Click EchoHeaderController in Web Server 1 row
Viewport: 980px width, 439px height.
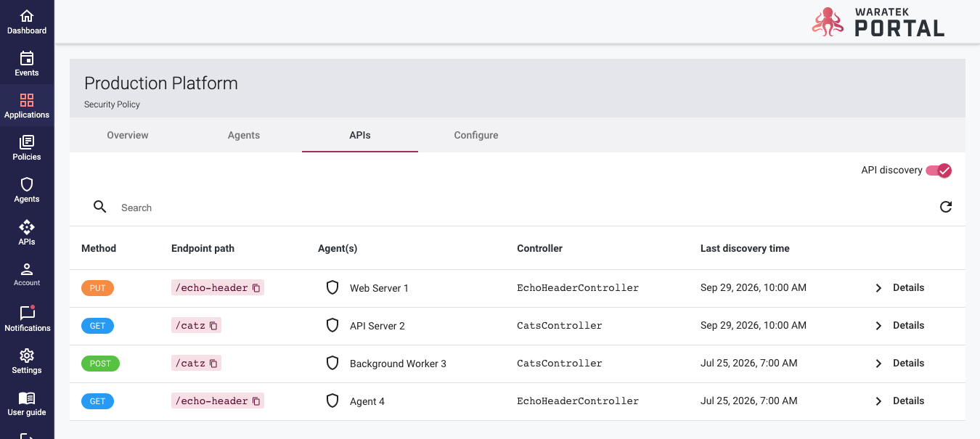pos(578,288)
